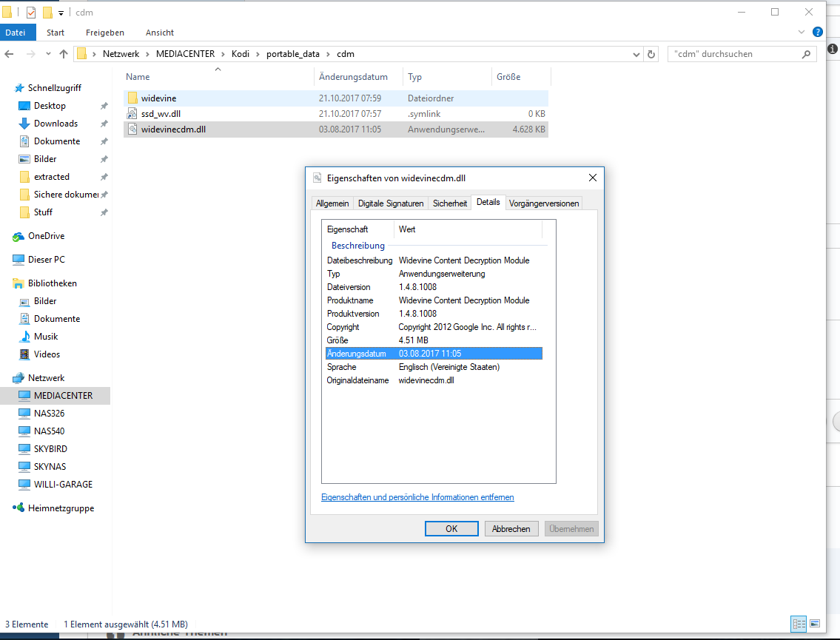Image resolution: width=840 pixels, height=640 pixels.
Task: Click the new folder quick access icon
Action: pos(47,13)
